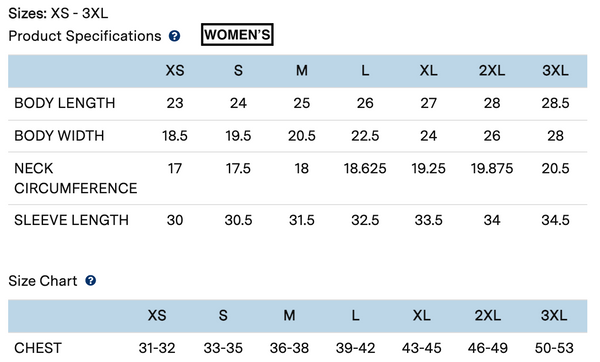Click the BODY WIDTH row label
Image resolution: width=600 pixels, height=362 pixels.
[59, 136]
